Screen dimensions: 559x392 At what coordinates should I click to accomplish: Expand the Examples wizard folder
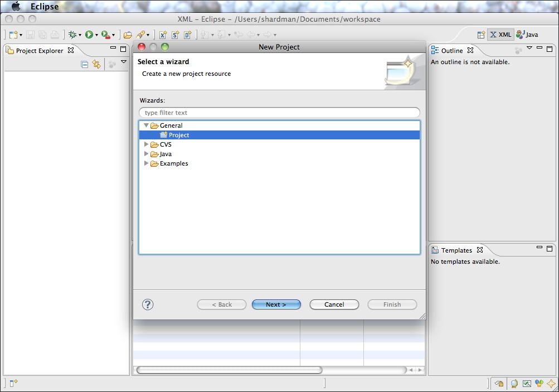point(146,163)
